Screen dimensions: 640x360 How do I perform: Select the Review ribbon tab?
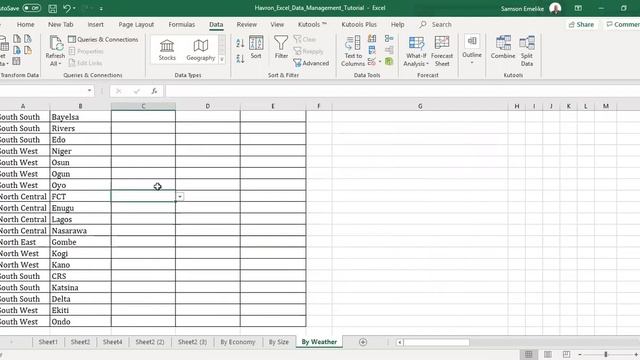pyautogui.click(x=247, y=24)
